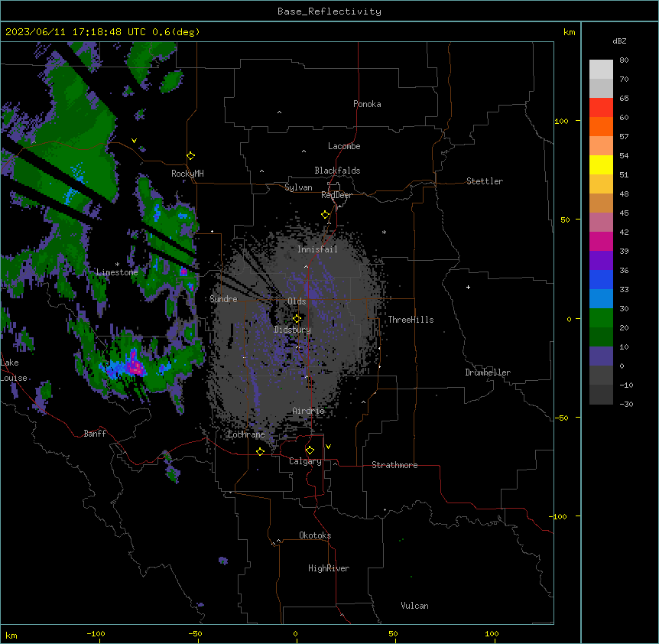Click the Airdrie city label
The height and width of the screenshot is (644, 659).
[x=309, y=411]
